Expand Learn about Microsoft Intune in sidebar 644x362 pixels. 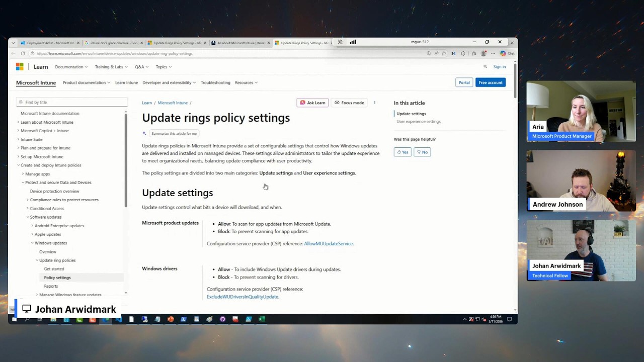[18, 122]
